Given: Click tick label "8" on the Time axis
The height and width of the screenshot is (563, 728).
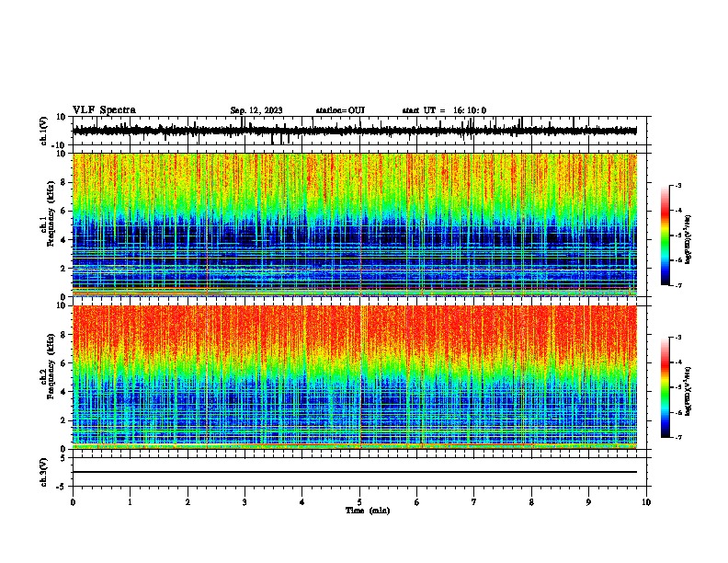Looking at the screenshot, I should pyautogui.click(x=531, y=502).
